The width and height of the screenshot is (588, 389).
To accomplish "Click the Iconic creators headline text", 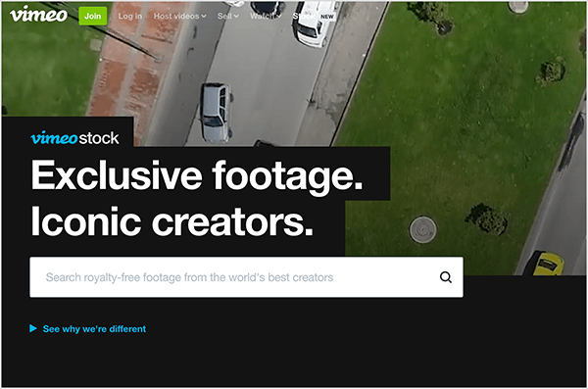I will pyautogui.click(x=171, y=221).
